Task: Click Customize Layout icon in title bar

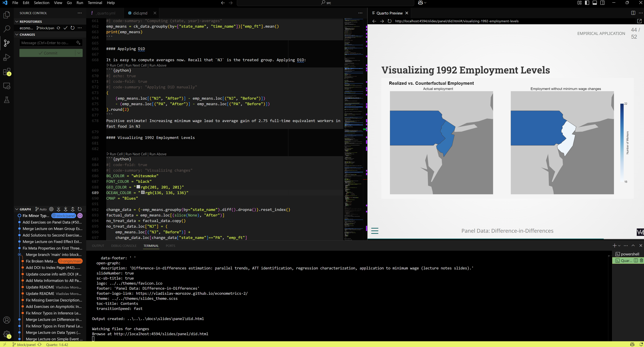Action: [x=580, y=3]
